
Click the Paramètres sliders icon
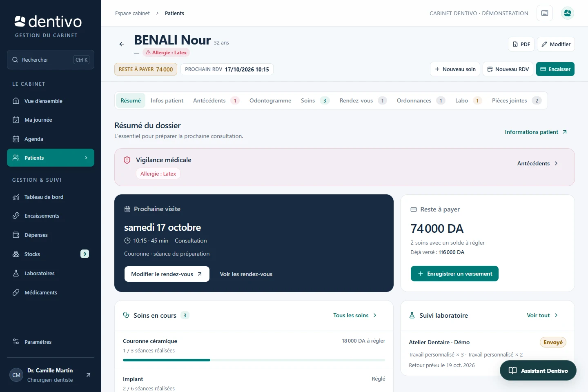click(x=16, y=342)
